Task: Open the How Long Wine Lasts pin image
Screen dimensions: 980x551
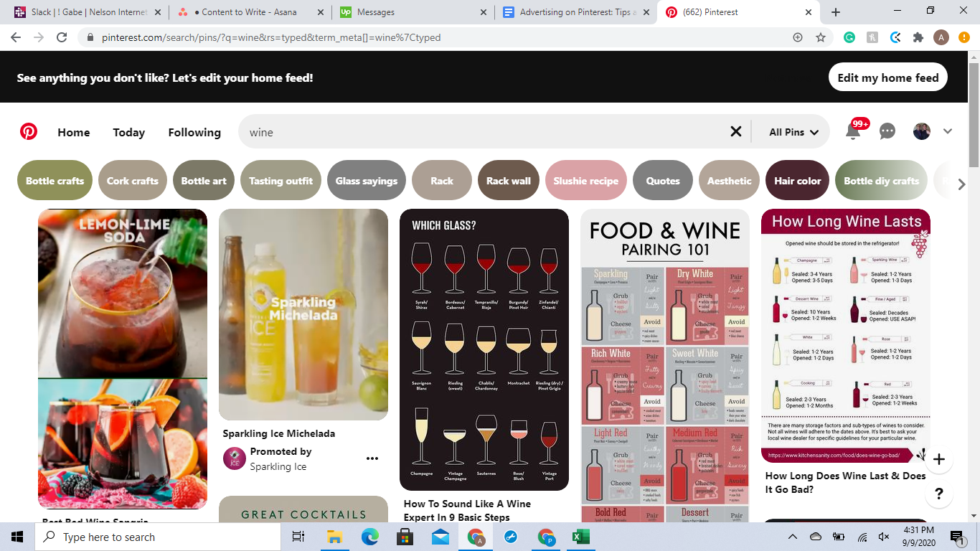Action: click(x=846, y=336)
